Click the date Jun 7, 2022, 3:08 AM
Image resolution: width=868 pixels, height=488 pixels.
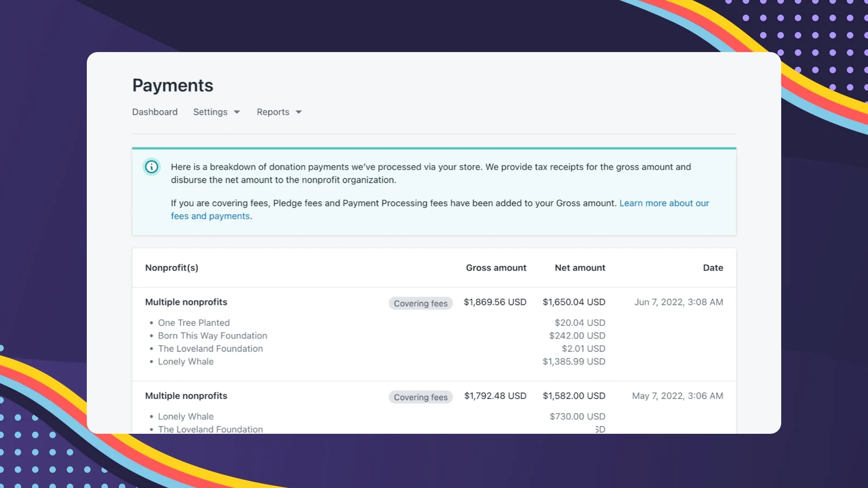[679, 302]
